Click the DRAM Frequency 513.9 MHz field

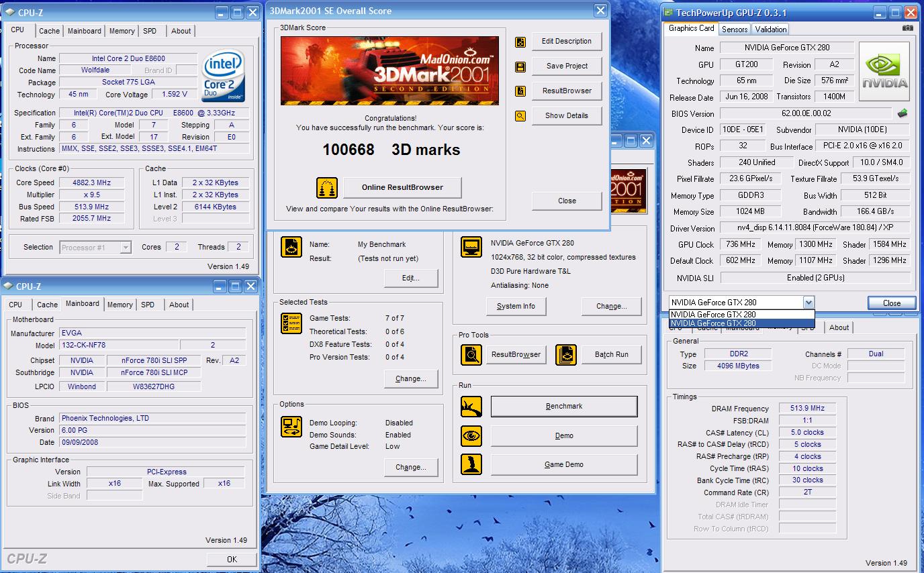click(807, 408)
